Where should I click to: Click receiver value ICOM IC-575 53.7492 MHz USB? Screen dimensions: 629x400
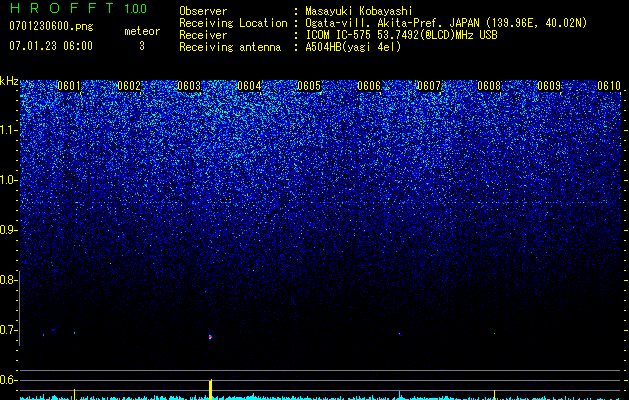tap(401, 35)
